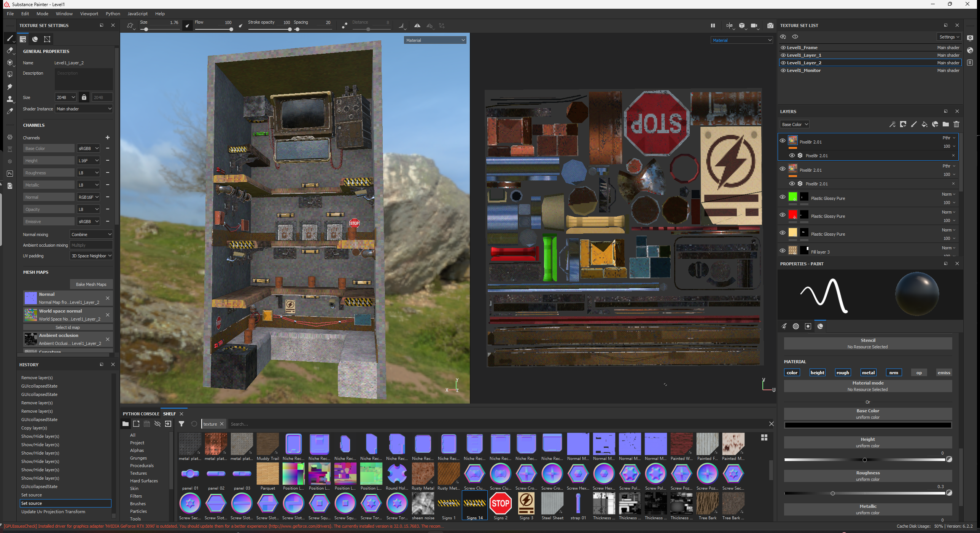Hide the red Plastic Glossy Pure layer
Viewport: 980px width, 533px height.
783,215
